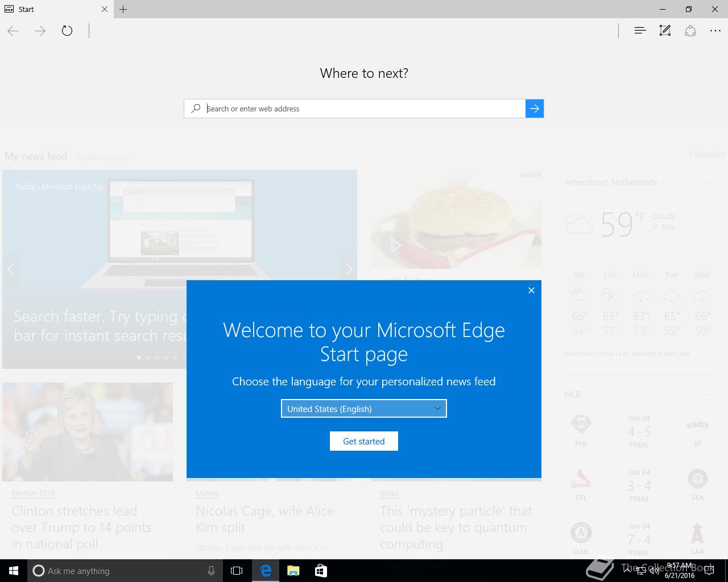Open the Hillary Clinton news thumbnail

click(88, 432)
